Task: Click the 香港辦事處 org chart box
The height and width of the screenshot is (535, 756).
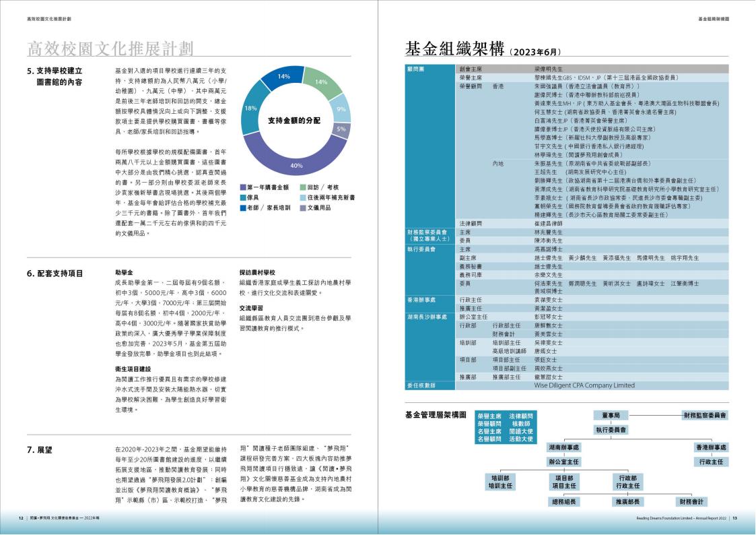Action: [x=710, y=447]
